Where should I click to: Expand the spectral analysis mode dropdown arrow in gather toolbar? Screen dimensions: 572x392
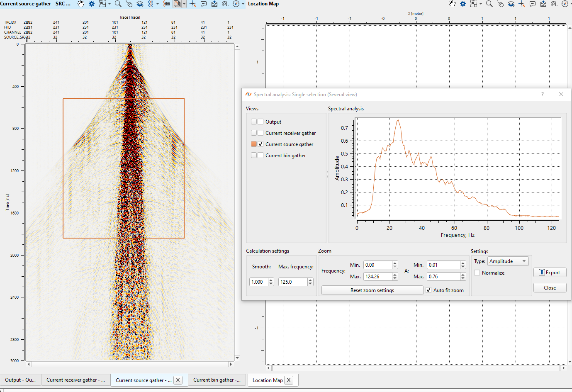[184, 4]
